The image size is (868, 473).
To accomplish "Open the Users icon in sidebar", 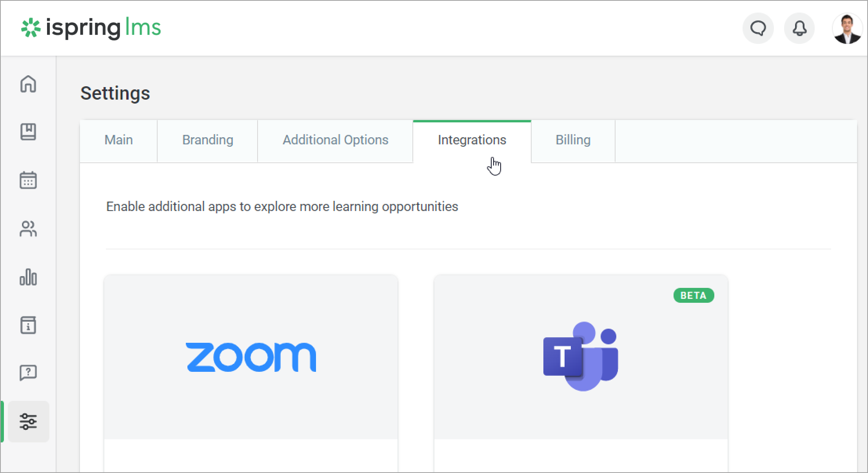I will click(x=28, y=229).
